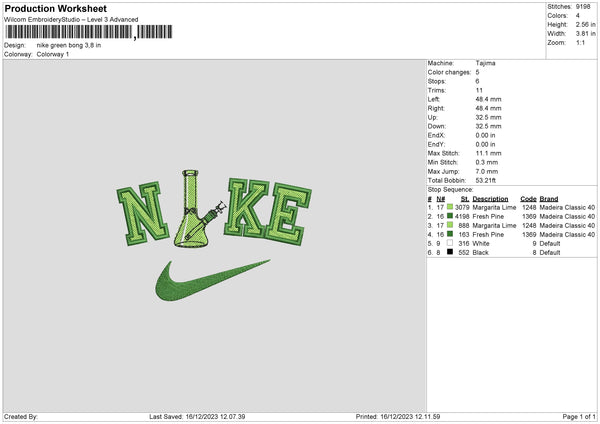Click the barcode under the worksheet title
Screen dimensions: 600x424
[x=89, y=32]
